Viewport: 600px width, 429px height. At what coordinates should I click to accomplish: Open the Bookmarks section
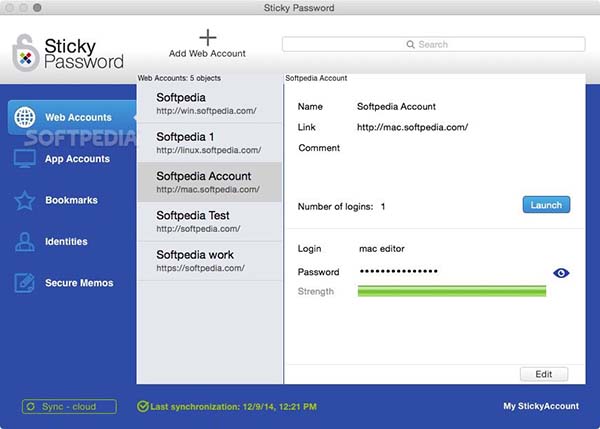point(72,200)
